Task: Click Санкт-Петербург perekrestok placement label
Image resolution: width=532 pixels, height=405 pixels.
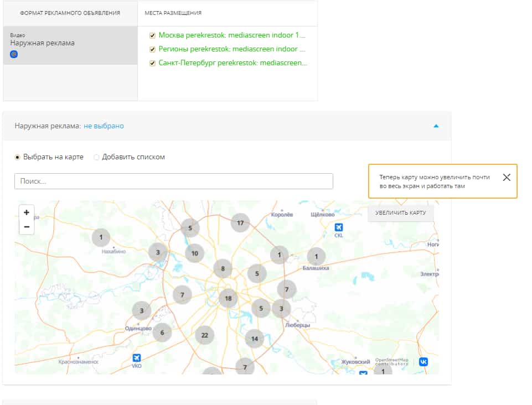Action: pos(233,63)
